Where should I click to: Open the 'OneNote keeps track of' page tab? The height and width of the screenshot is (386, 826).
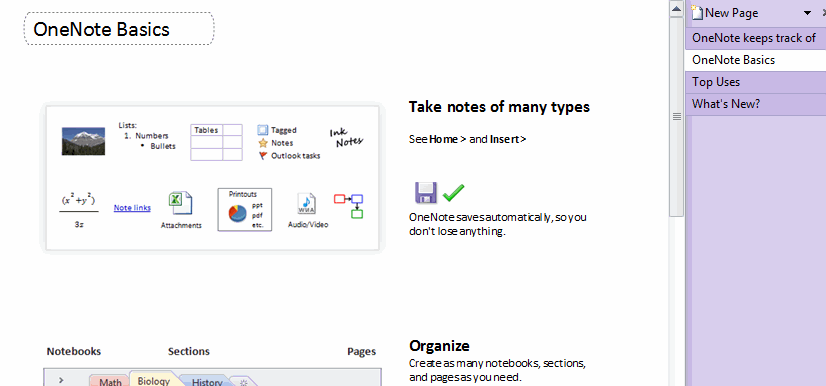click(x=755, y=38)
